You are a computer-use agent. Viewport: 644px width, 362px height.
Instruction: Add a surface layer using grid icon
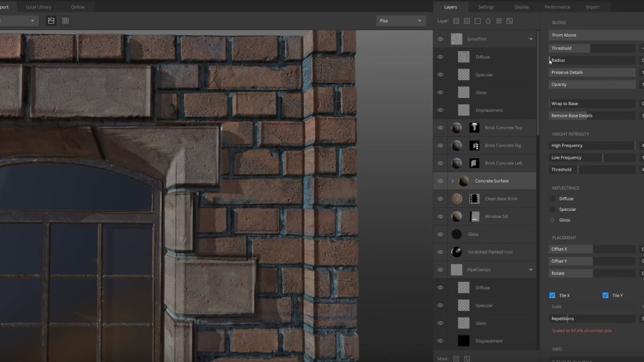(x=456, y=21)
